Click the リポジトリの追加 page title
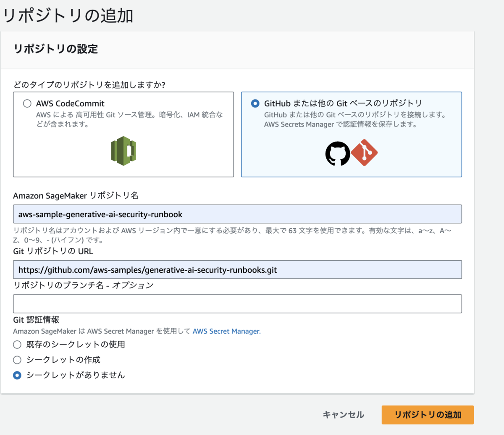Screen dimensions: 504x435 click(68, 16)
